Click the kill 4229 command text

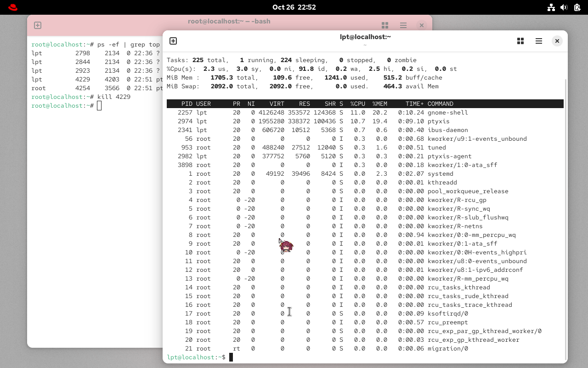[x=114, y=97]
